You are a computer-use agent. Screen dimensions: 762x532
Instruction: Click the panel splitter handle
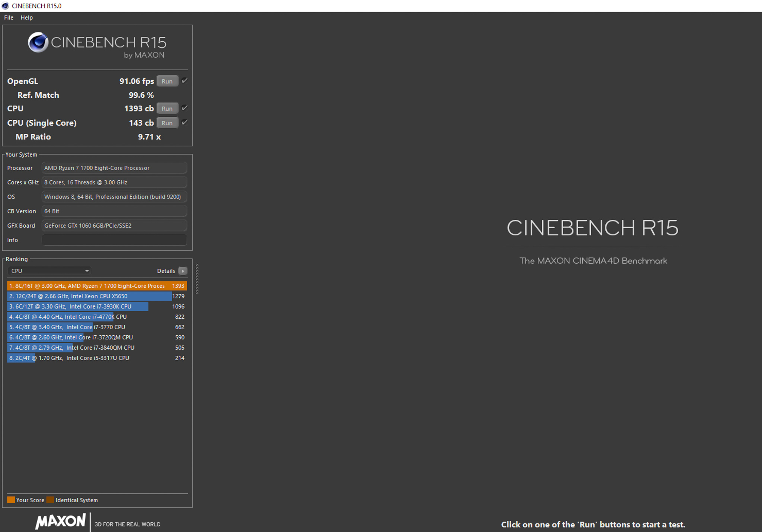(197, 279)
